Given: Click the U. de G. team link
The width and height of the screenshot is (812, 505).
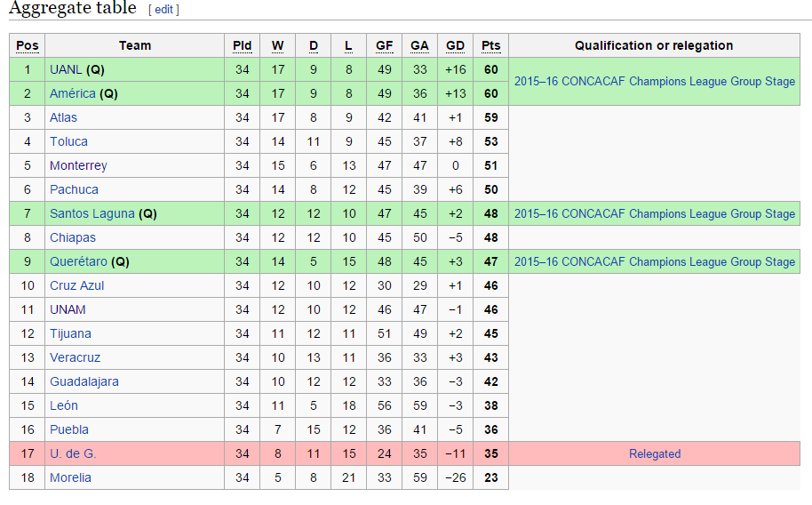Looking at the screenshot, I should [x=73, y=453].
